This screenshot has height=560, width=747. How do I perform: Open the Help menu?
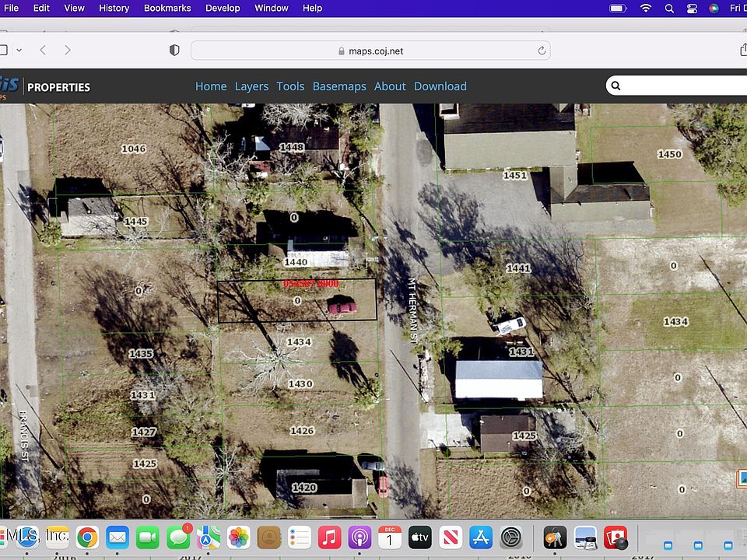click(313, 8)
